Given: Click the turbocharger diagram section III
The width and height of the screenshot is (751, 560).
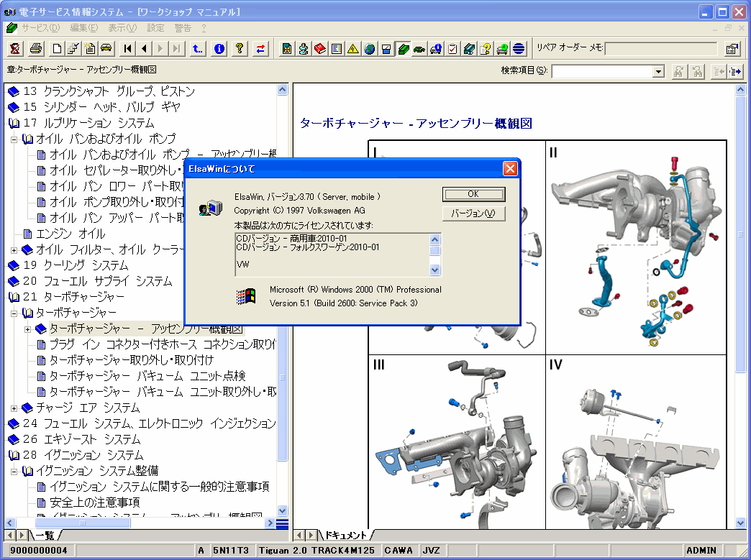Looking at the screenshot, I should point(457,443).
